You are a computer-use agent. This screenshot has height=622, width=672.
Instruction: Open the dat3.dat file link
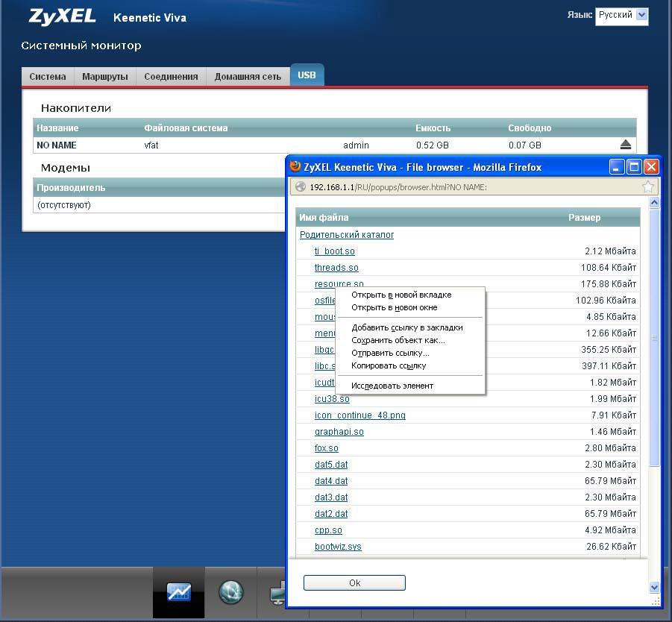331,497
